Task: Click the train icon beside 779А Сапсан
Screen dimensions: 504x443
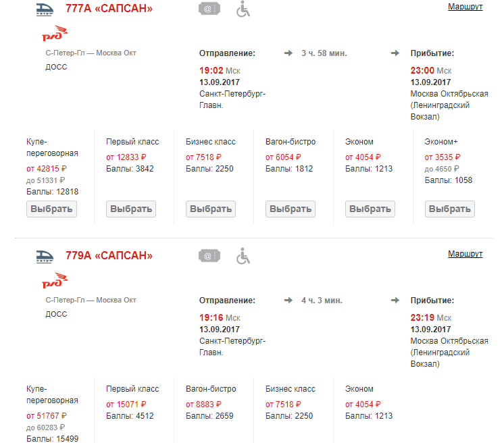Action: pos(46,256)
